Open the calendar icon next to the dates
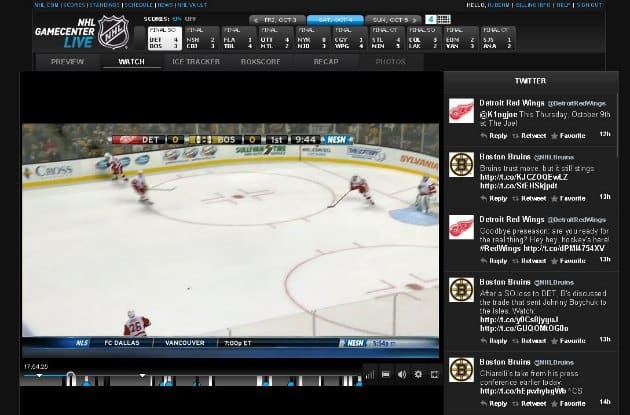 point(431,19)
